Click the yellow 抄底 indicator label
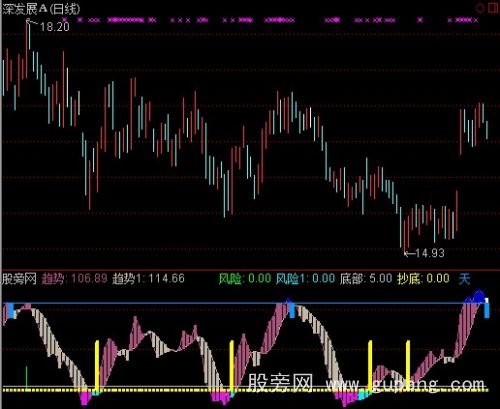The width and height of the screenshot is (500, 409). (409, 278)
